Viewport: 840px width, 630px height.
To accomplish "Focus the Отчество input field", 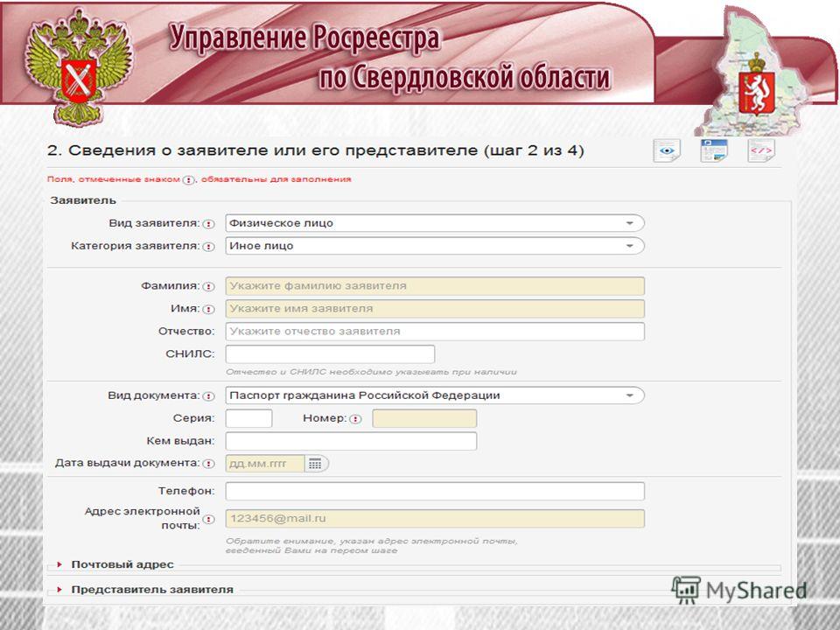I will pyautogui.click(x=435, y=331).
